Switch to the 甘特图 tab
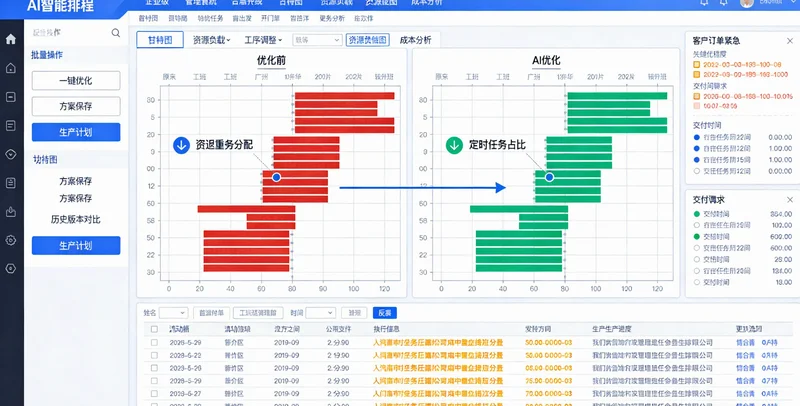The image size is (800, 406). tap(160, 40)
